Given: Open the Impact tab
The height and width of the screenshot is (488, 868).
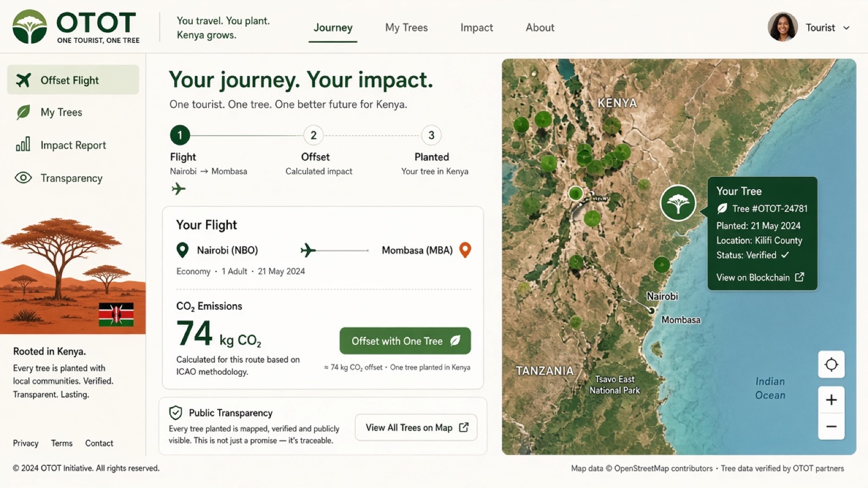Looking at the screenshot, I should click(477, 28).
